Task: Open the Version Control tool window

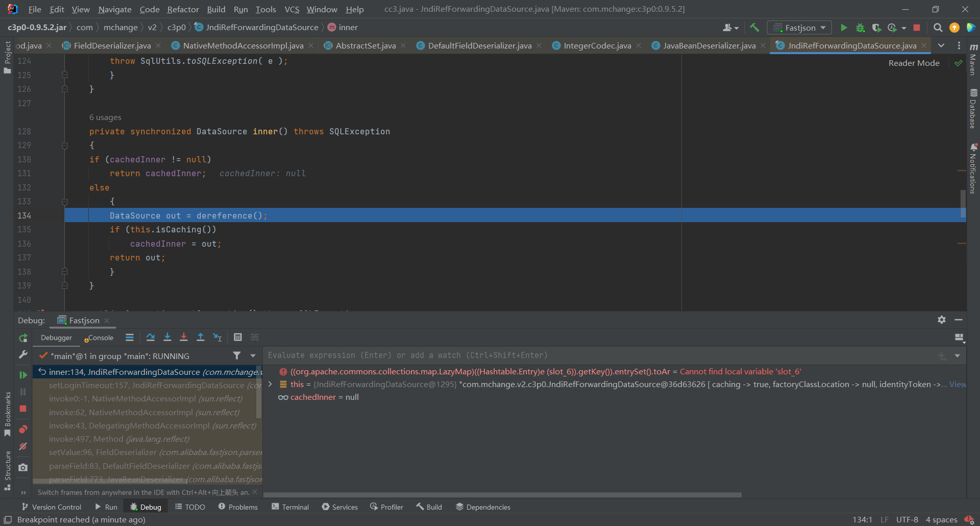Action: pos(52,507)
